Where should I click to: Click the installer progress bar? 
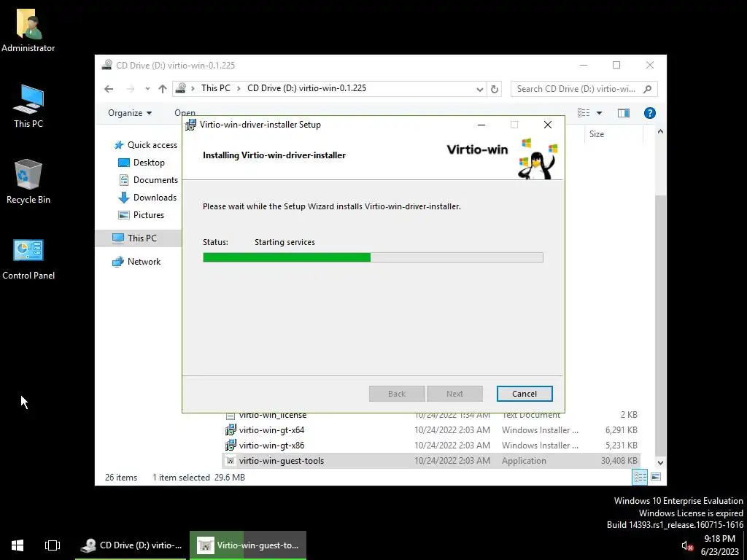click(x=373, y=257)
